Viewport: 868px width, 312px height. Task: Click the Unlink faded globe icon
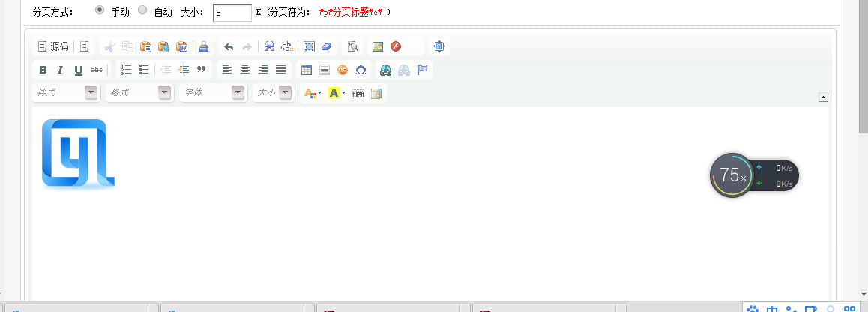coord(404,70)
